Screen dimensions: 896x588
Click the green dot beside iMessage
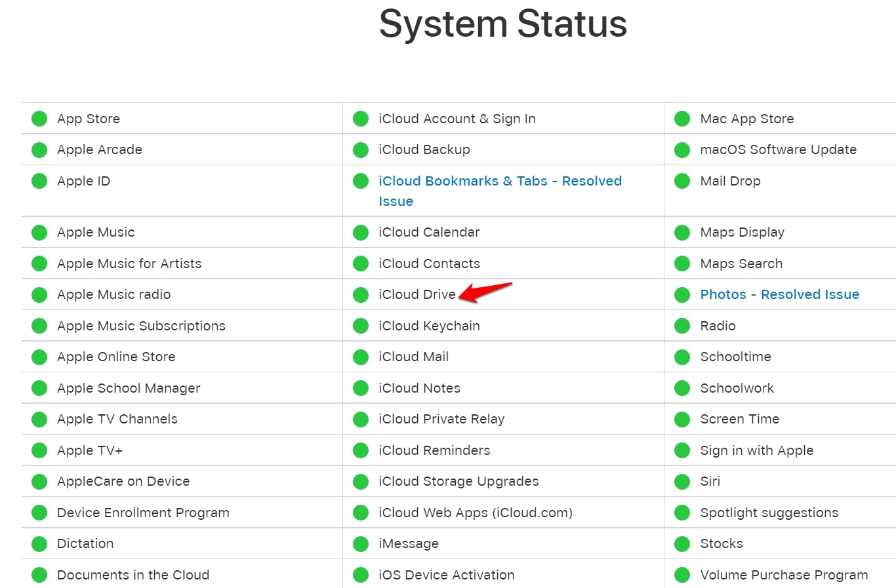pos(361,543)
